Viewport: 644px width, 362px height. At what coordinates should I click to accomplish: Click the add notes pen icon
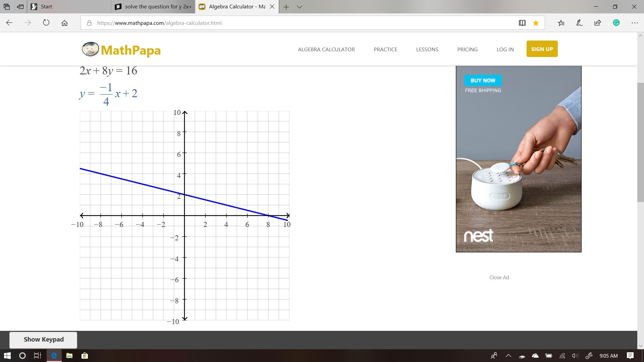tap(579, 23)
